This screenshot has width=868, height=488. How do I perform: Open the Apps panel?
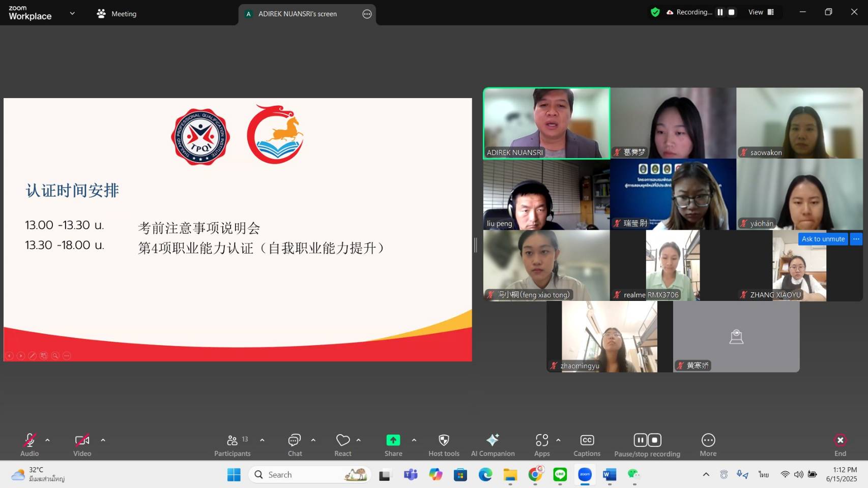[x=541, y=445]
